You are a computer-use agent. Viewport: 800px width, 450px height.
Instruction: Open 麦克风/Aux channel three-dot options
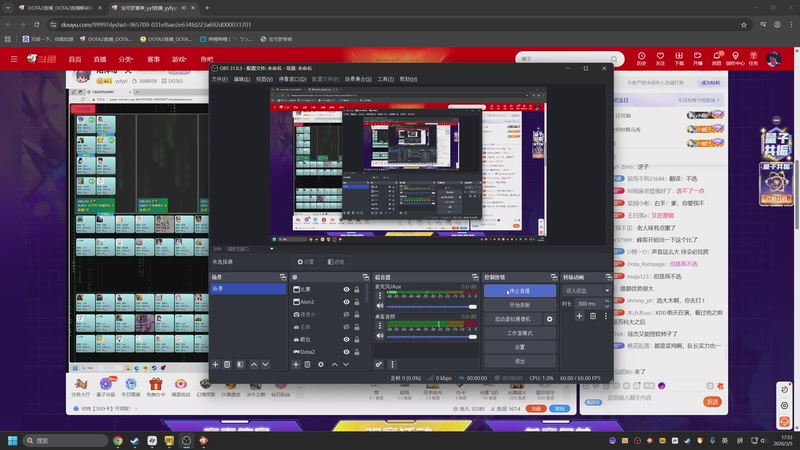click(380, 295)
